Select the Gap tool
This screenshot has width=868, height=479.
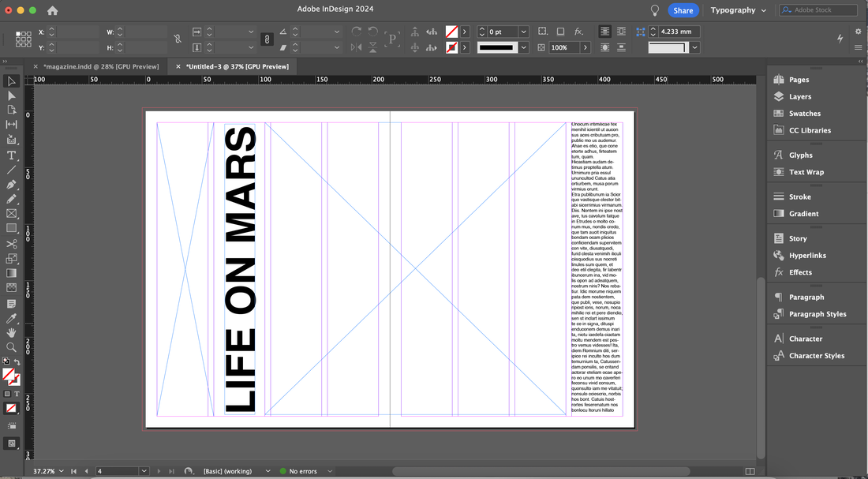[x=11, y=125]
